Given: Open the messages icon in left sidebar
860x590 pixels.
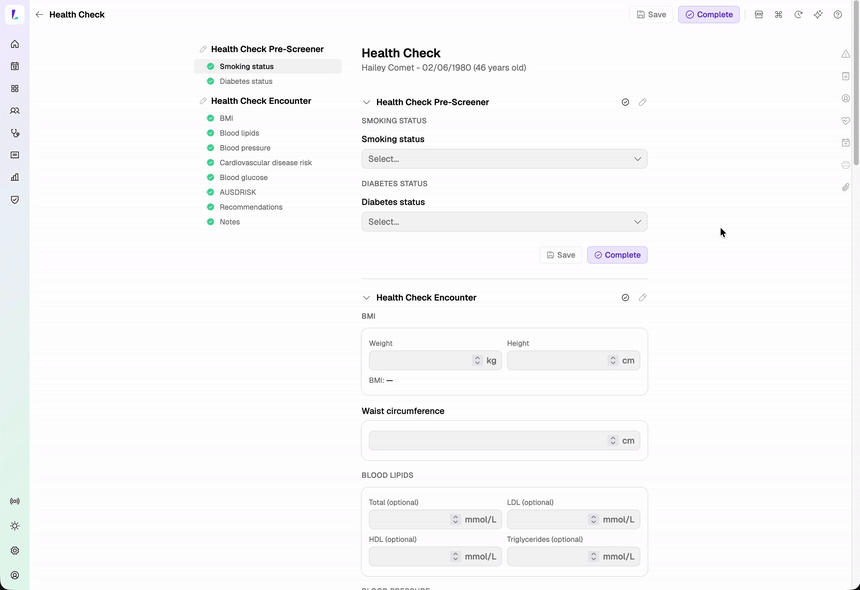Looking at the screenshot, I should [15, 155].
